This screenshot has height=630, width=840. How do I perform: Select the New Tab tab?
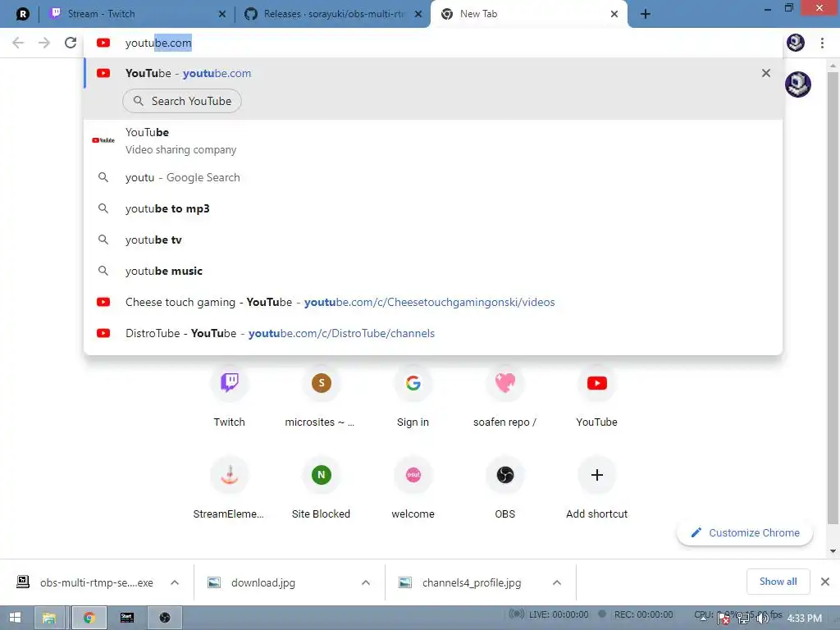527,14
